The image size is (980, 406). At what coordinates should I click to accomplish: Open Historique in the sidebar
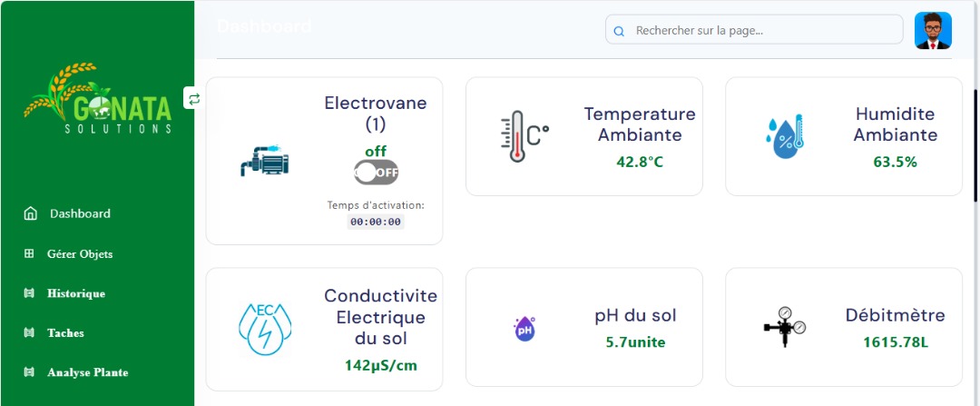[76, 293]
